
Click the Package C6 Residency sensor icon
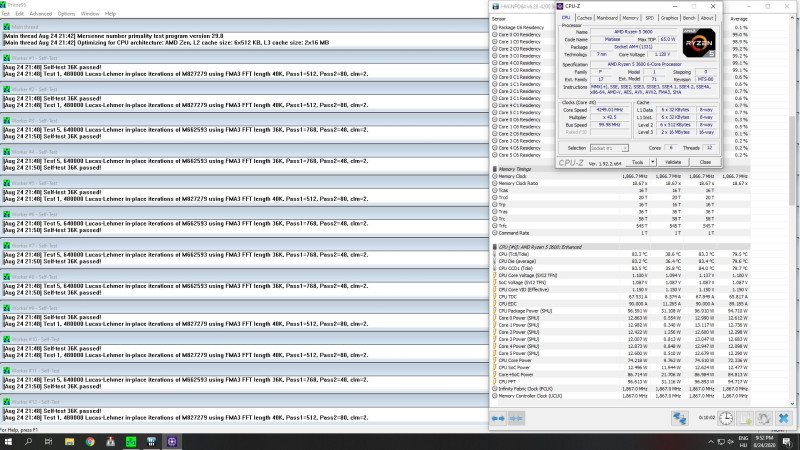point(494,28)
